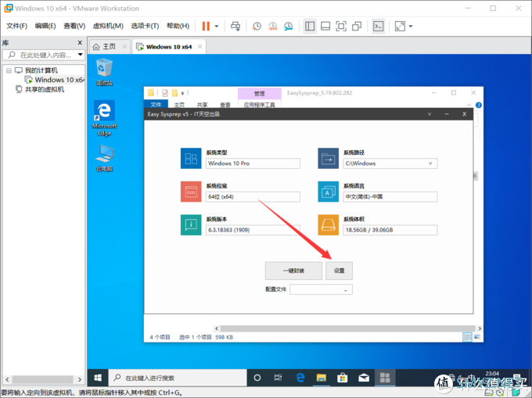
Task: Click the send Ctrl+Alt+Del toolbar icon
Action: (x=235, y=26)
